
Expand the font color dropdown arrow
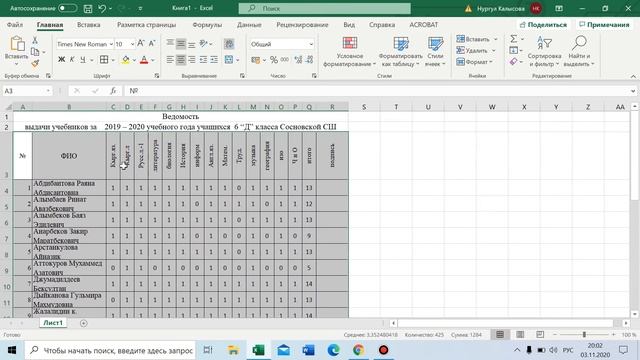coord(153,60)
